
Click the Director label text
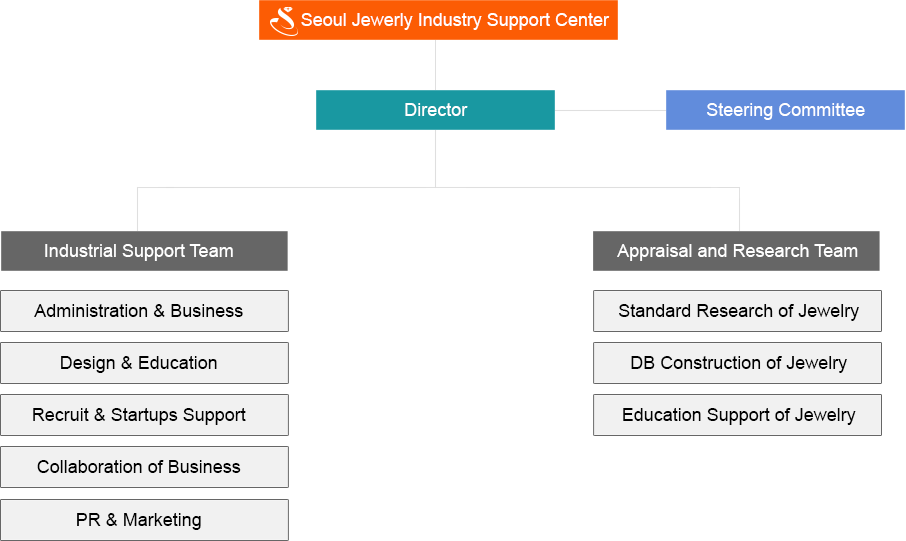[x=435, y=110]
